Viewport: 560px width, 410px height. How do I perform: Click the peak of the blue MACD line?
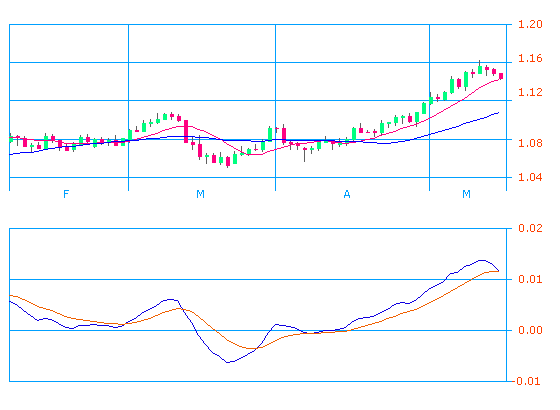click(482, 260)
